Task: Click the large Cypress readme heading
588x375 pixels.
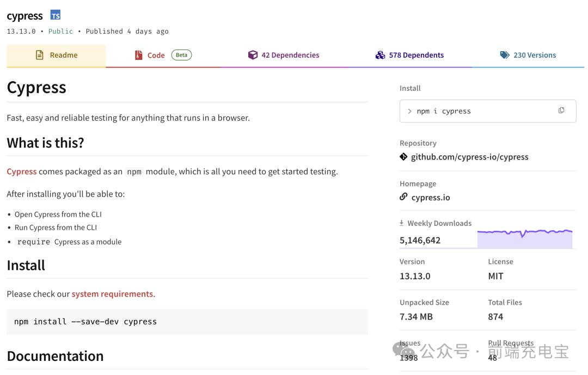Action: [x=36, y=88]
